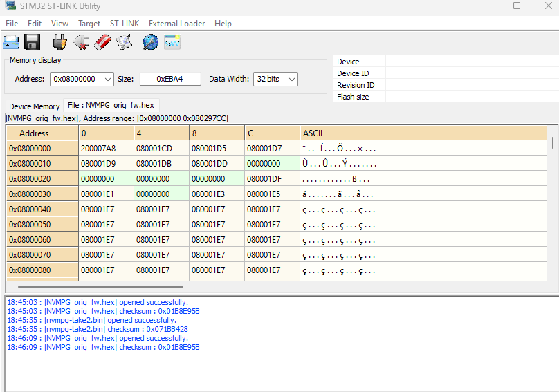Click column header 8
Image resolution: width=559 pixels, height=392 pixels.
217,133
